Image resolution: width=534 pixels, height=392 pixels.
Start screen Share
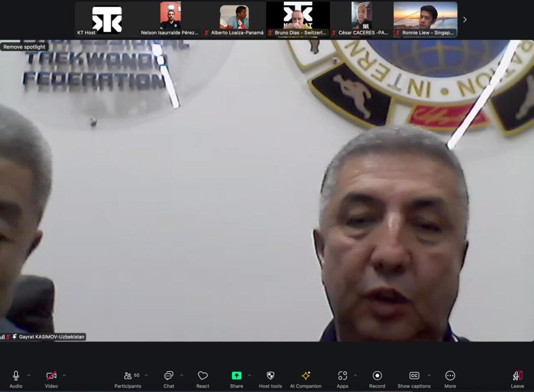coord(236,376)
